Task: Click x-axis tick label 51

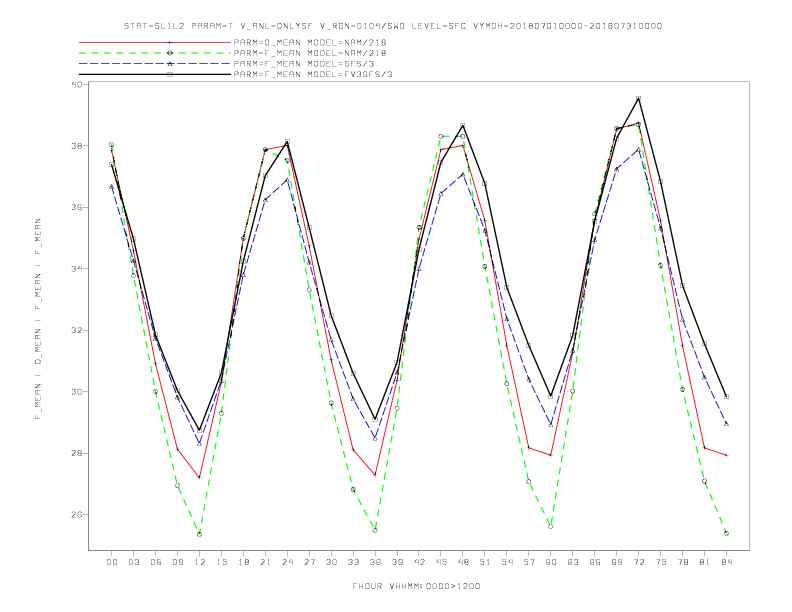Action: [x=485, y=562]
